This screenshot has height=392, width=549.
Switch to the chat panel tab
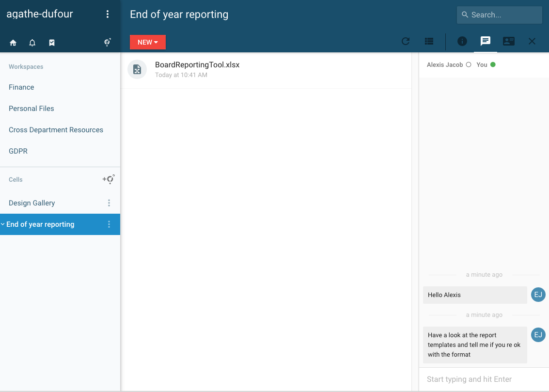tap(485, 41)
